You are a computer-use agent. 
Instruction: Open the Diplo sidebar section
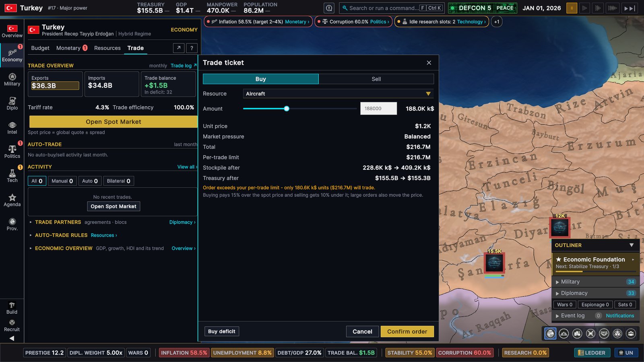pyautogui.click(x=12, y=104)
